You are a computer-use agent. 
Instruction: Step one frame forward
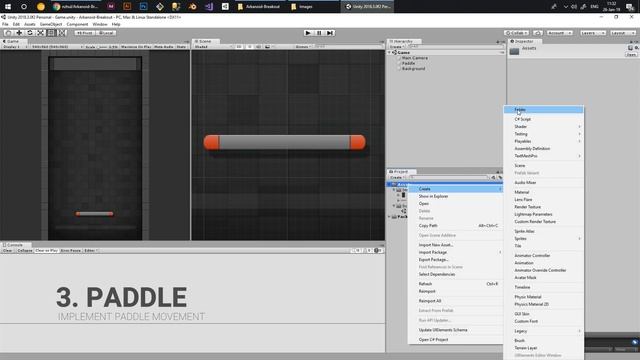pos(330,33)
